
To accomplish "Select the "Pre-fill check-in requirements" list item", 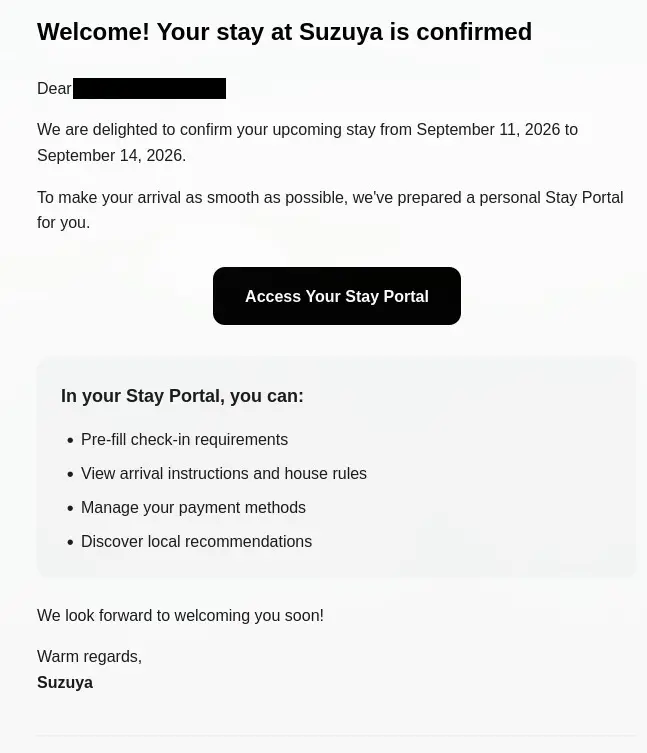I will [184, 440].
